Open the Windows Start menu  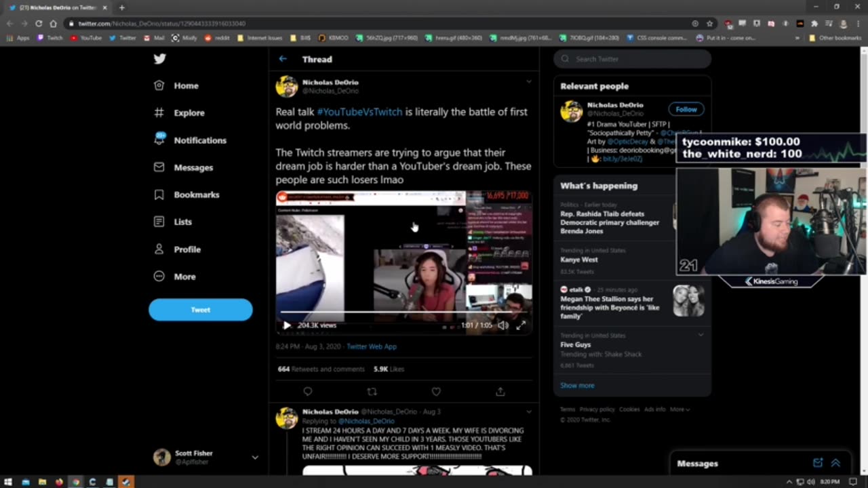(x=8, y=482)
